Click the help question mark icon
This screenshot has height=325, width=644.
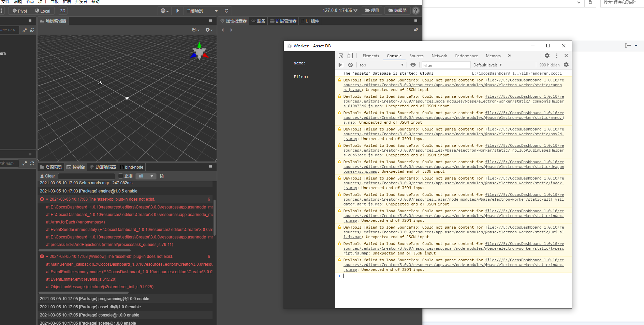tap(415, 11)
